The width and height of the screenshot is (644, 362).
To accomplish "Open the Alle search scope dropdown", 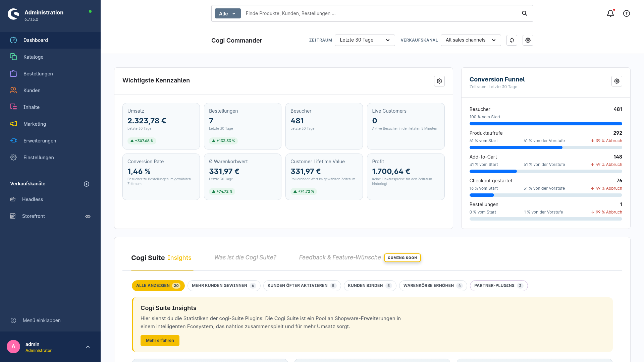I will [228, 13].
